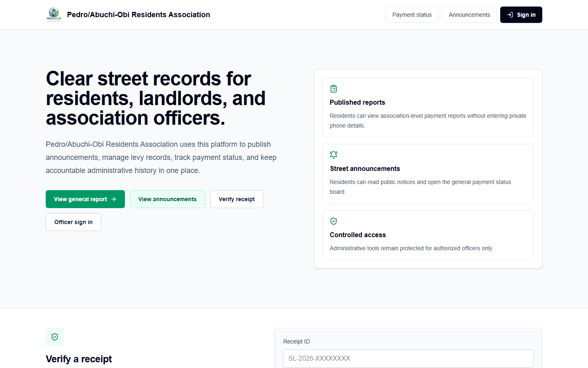Click the clipboard icon above Published reports
Image resolution: width=588 pixels, height=368 pixels.
coord(334,89)
